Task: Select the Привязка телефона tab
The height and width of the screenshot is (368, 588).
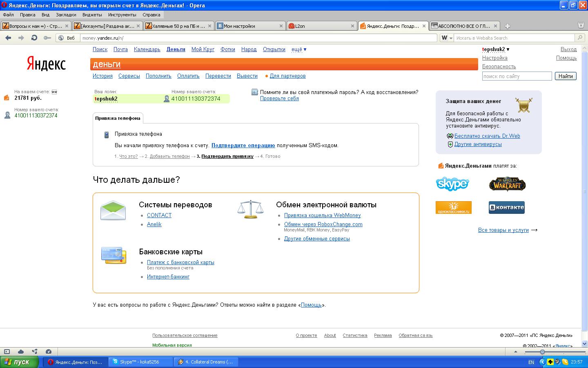Action: (118, 118)
